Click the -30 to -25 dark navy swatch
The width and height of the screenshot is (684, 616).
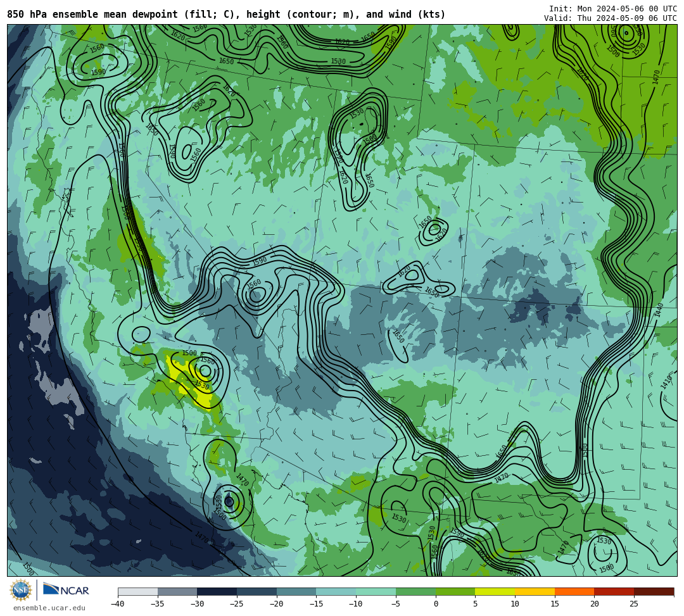click(x=217, y=591)
